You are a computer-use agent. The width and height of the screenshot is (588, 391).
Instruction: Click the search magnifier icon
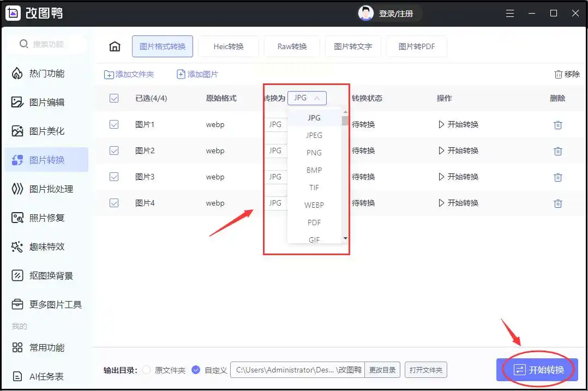pyautogui.click(x=23, y=44)
